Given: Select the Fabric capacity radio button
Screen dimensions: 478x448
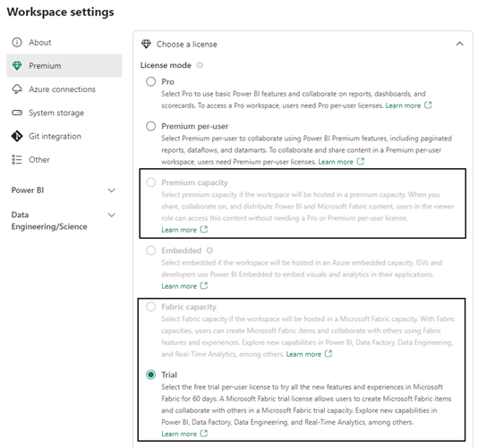Looking at the screenshot, I should click(x=151, y=307).
